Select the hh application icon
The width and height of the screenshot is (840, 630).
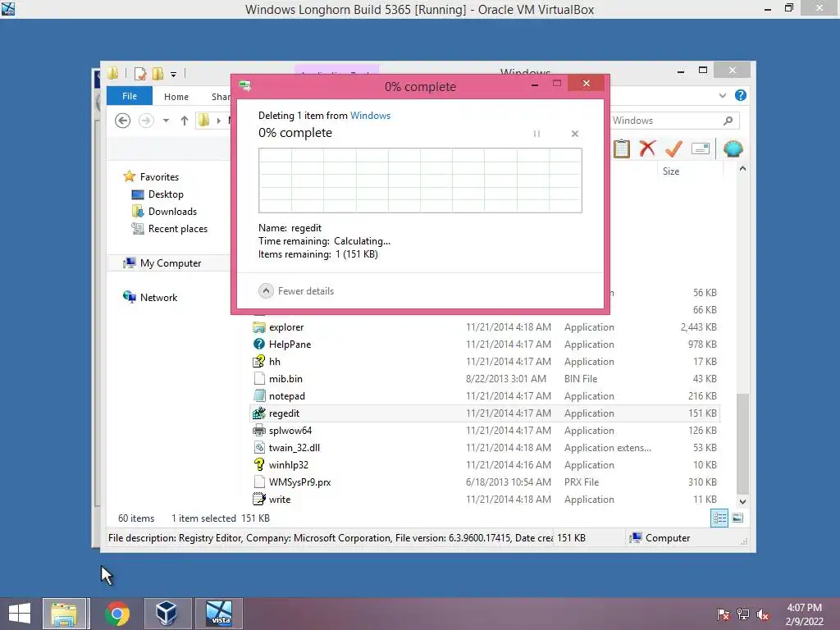(x=259, y=362)
